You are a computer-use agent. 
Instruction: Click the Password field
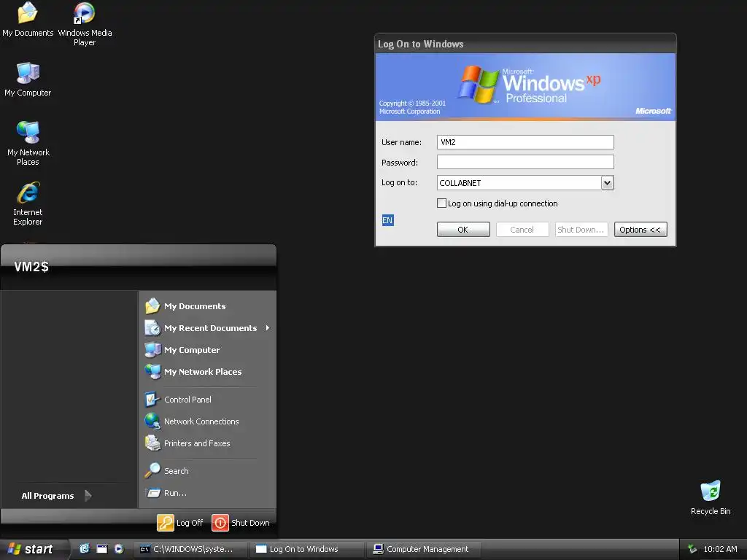(x=525, y=162)
